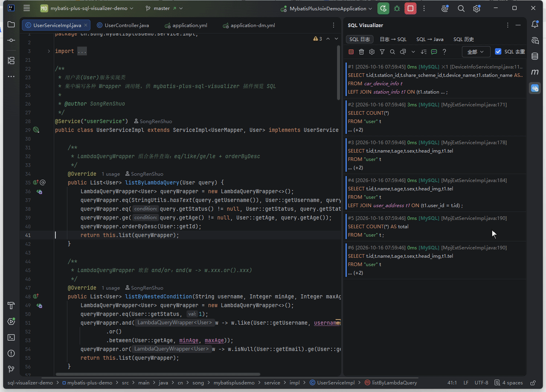Open the dropdown arrow beside the search-comment icon
Screen dimensions: 546x392
pyautogui.click(x=413, y=52)
